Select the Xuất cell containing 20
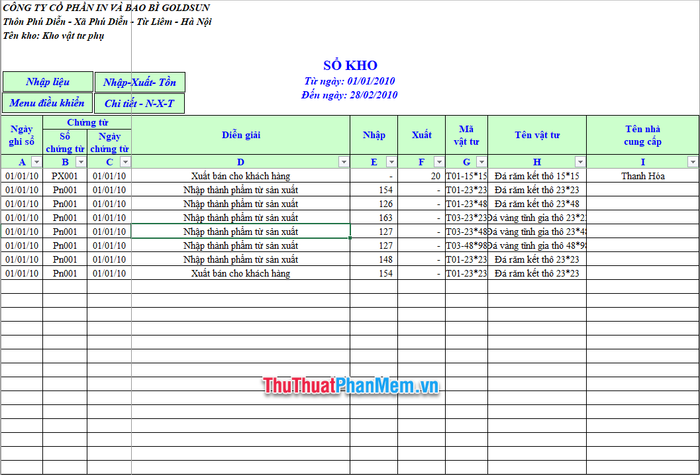The image size is (700, 475). [421, 176]
